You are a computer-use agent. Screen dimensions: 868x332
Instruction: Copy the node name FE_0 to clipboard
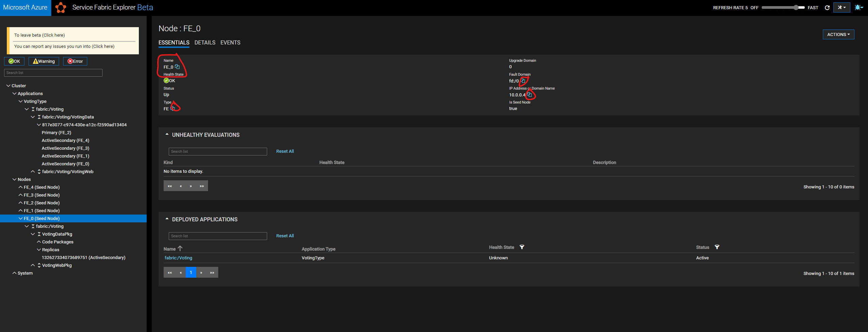coord(178,67)
